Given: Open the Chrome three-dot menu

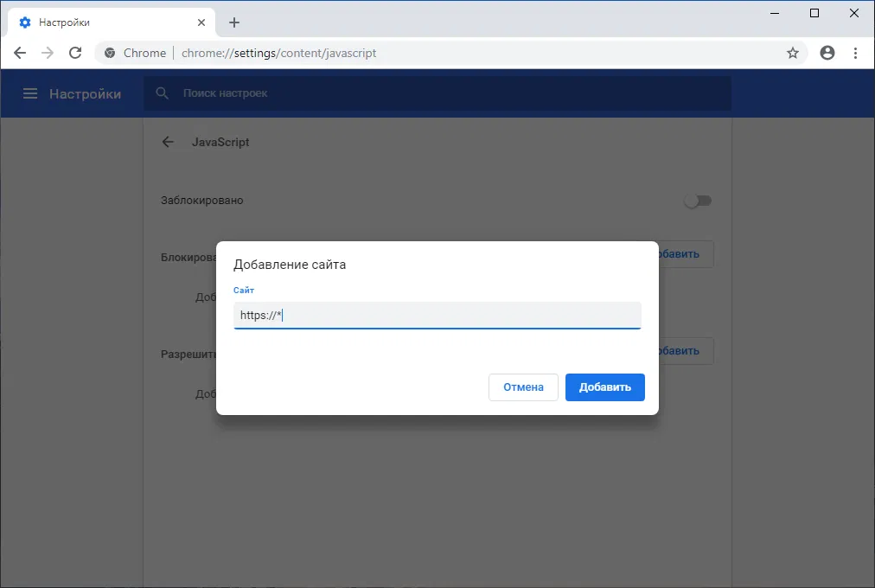Looking at the screenshot, I should (856, 53).
